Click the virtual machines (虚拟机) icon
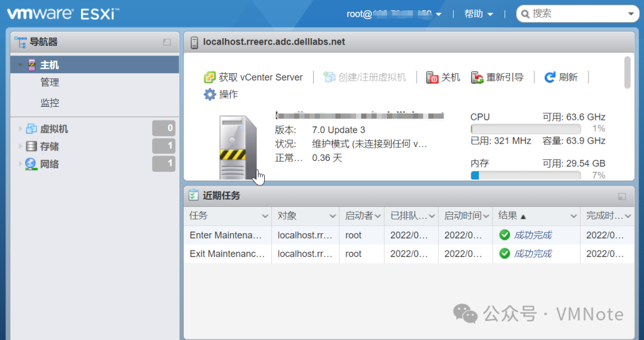644x340 pixels. (x=32, y=128)
